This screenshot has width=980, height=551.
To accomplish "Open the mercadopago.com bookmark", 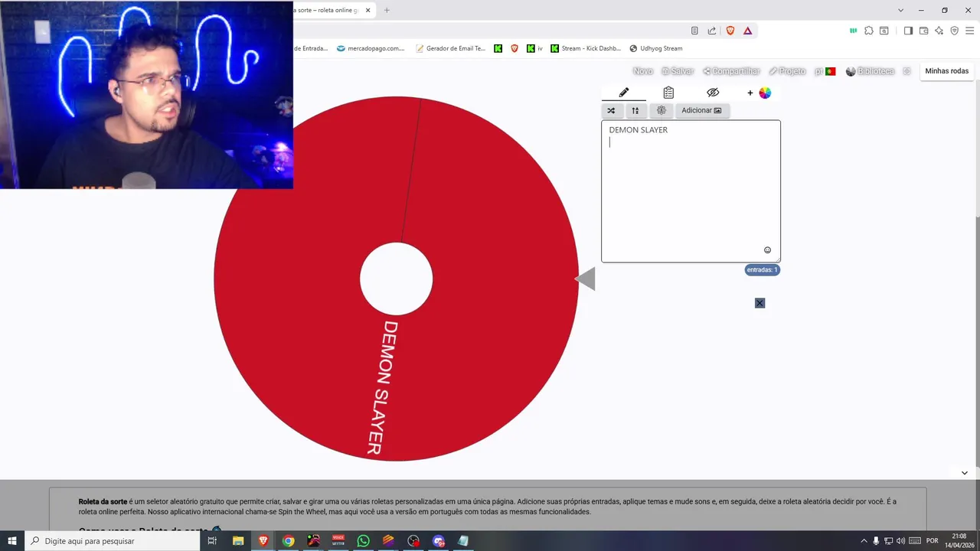I will pos(371,48).
